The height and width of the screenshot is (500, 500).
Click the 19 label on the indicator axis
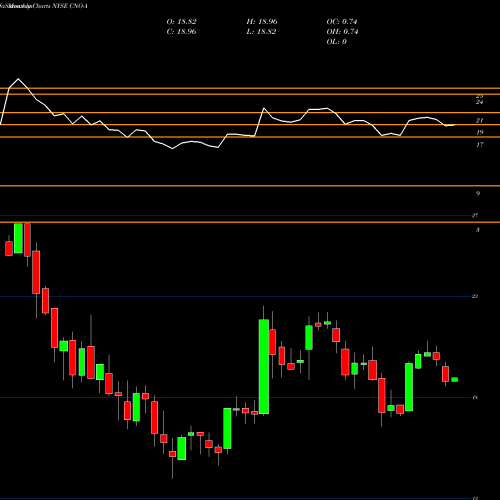pyautogui.click(x=479, y=132)
